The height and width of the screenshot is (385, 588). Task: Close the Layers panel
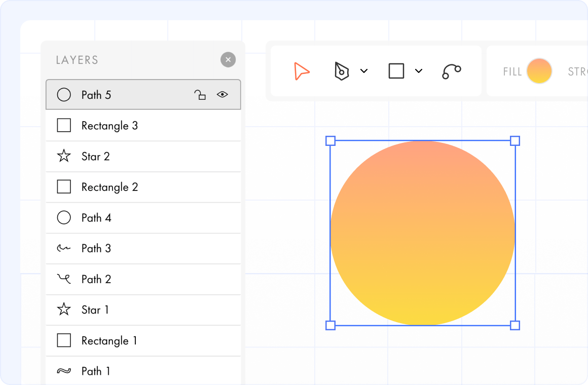pyautogui.click(x=228, y=59)
